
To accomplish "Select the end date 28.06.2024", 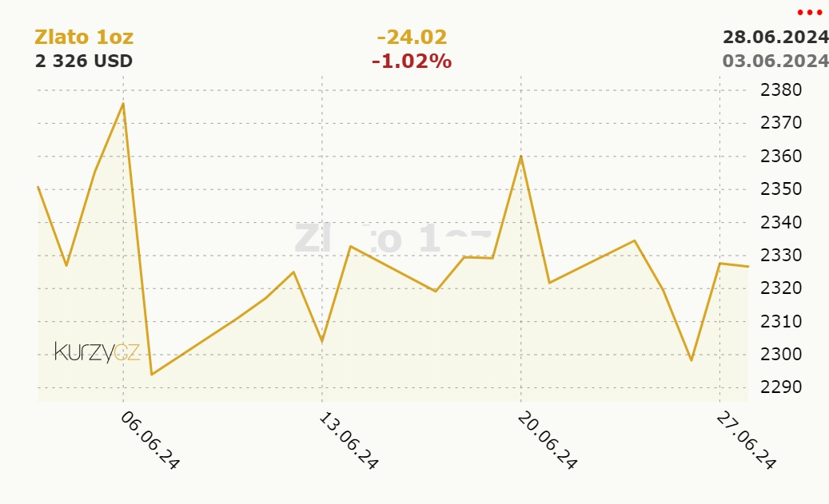I will [x=775, y=37].
